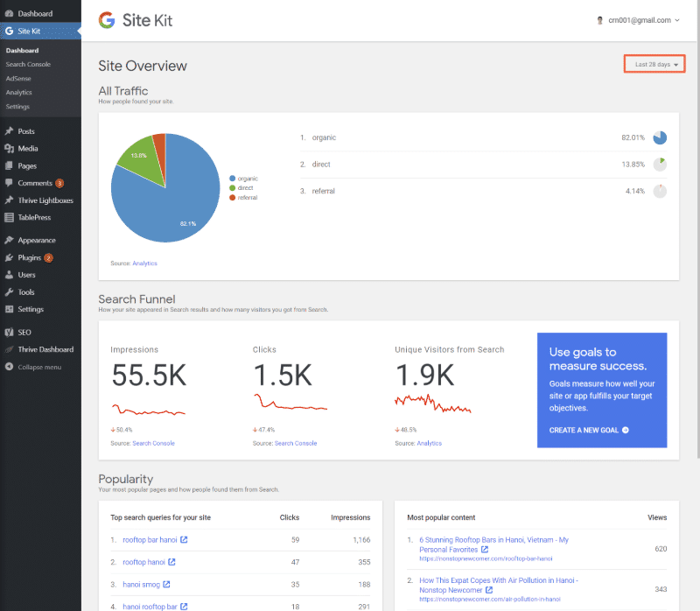Open the Last 28 days dropdown

click(654, 63)
